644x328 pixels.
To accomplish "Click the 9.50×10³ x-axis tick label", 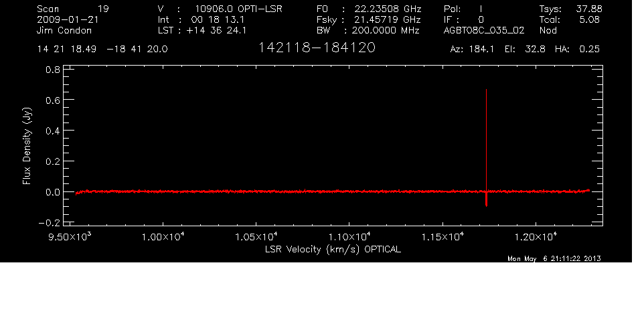I will click(70, 236).
